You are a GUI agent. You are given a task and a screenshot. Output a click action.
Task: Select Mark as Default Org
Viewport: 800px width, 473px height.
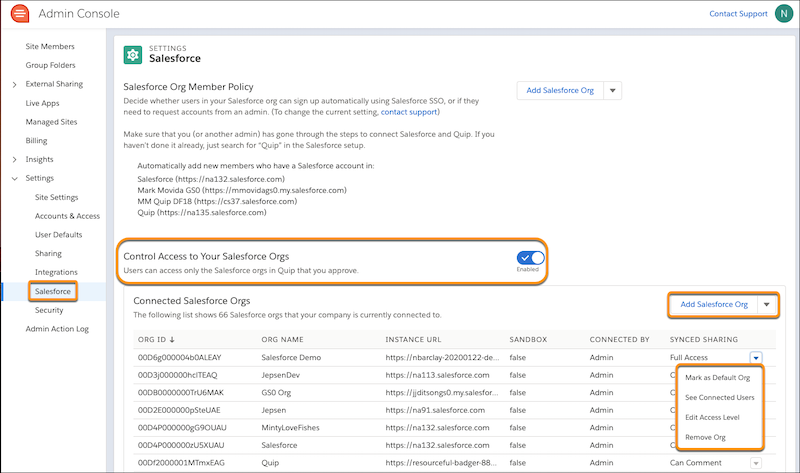[x=717, y=378]
